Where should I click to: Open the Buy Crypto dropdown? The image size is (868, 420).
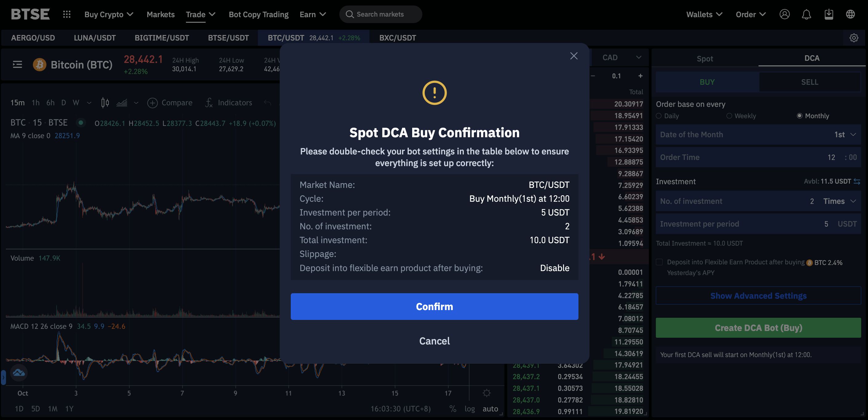click(x=109, y=14)
